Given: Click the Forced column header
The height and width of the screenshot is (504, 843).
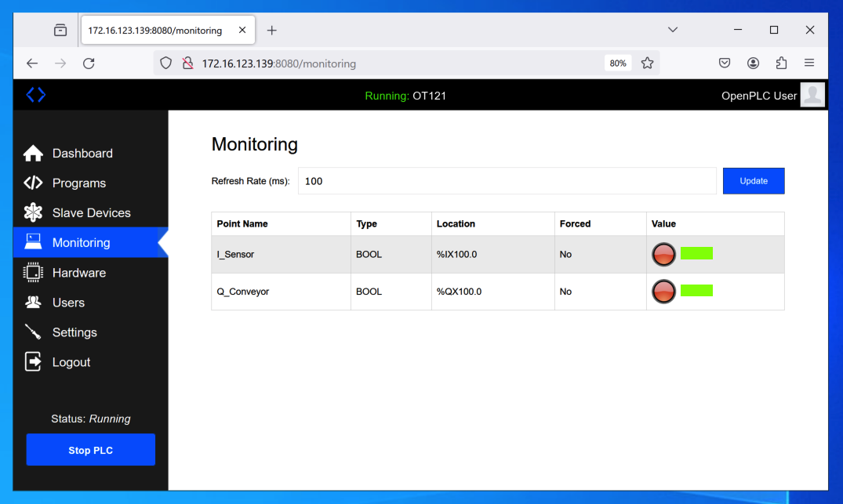Looking at the screenshot, I should pos(575,223).
